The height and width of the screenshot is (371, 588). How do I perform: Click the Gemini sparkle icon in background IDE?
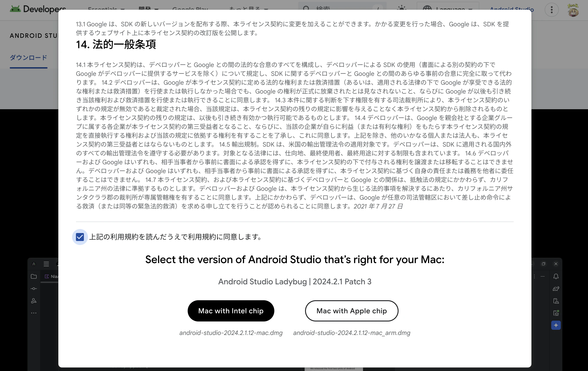(x=556, y=325)
